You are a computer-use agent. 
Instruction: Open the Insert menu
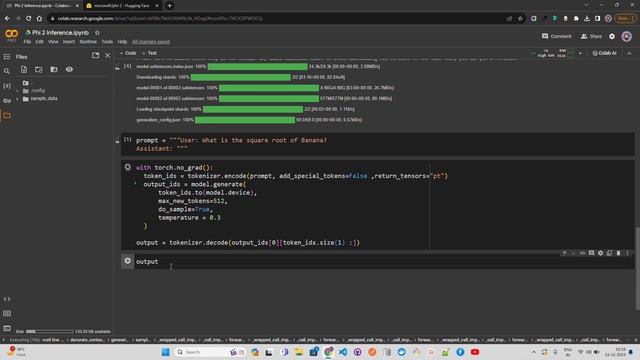[x=69, y=42]
